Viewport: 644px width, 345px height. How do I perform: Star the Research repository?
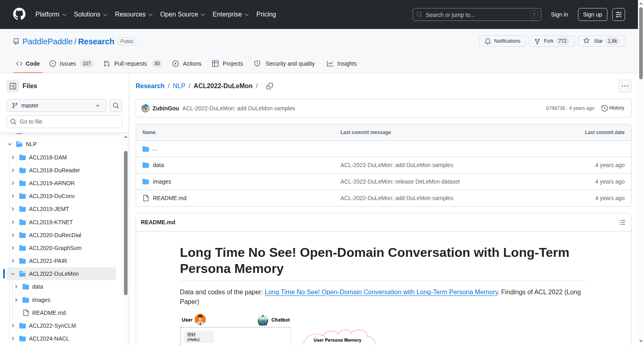(601, 41)
